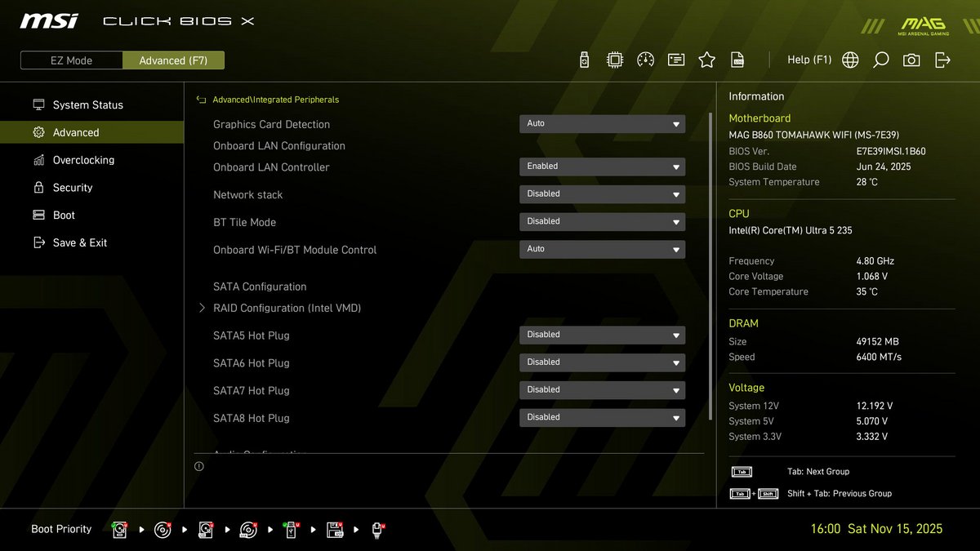Open the Favorites star icon
The image size is (980, 551).
[x=706, y=59]
